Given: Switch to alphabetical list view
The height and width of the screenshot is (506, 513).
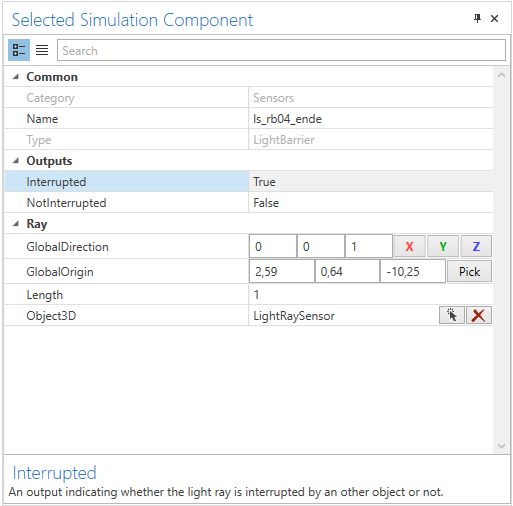Looking at the screenshot, I should [42, 50].
